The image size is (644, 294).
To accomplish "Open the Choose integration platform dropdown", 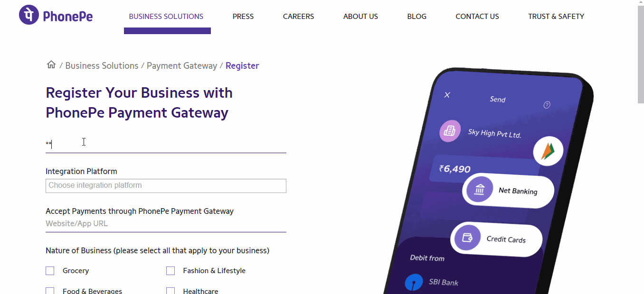I will (x=166, y=185).
